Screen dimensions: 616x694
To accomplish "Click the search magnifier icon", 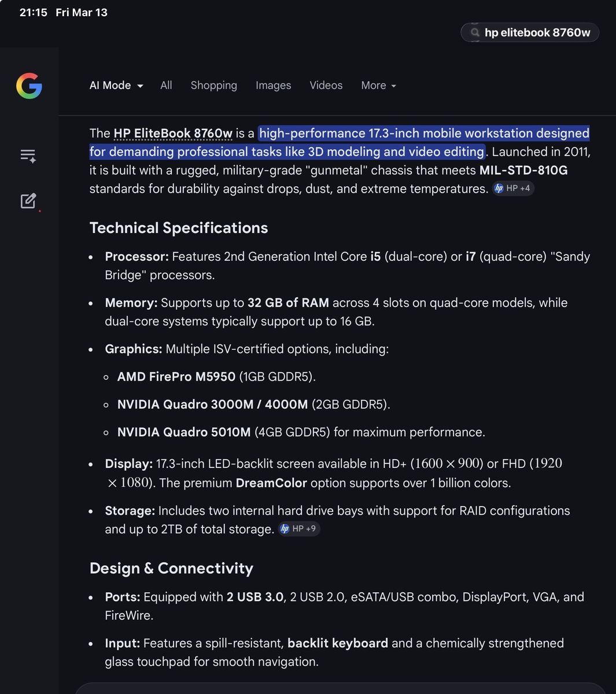I will (475, 32).
